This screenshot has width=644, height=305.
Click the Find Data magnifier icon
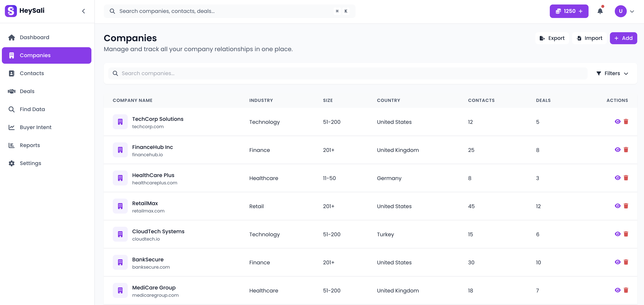point(11,109)
